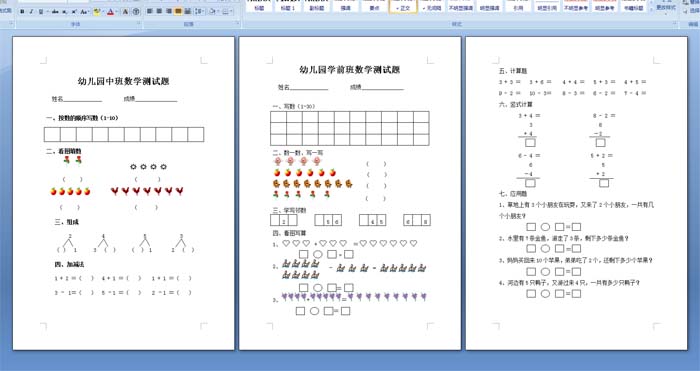The image size is (700, 371).
Task: Select the 标题 1 style in gallery
Action: (288, 6)
